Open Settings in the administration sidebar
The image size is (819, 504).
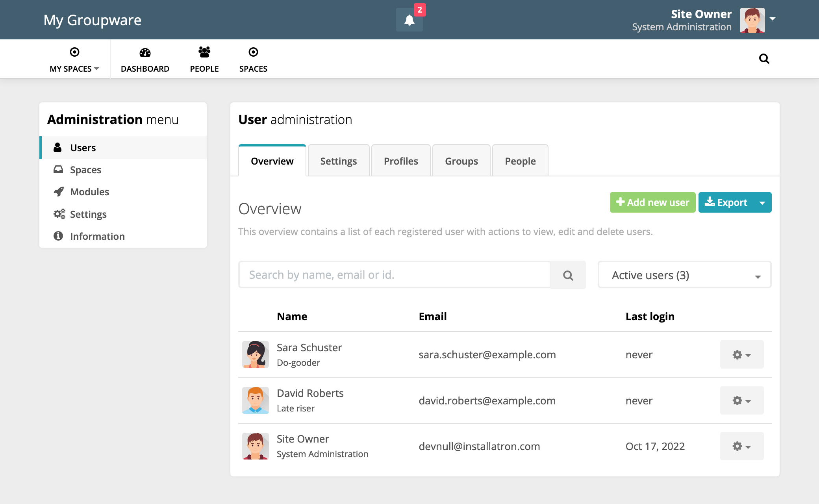click(x=88, y=214)
